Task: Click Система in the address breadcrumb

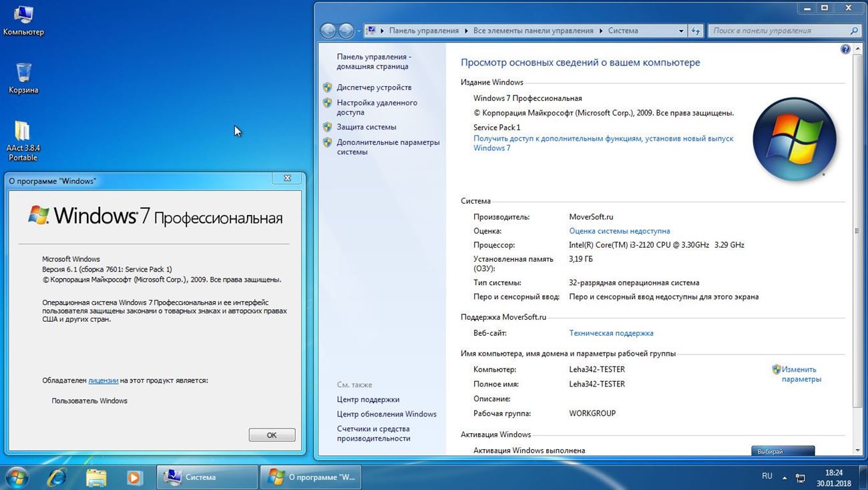Action: pyautogui.click(x=623, y=31)
